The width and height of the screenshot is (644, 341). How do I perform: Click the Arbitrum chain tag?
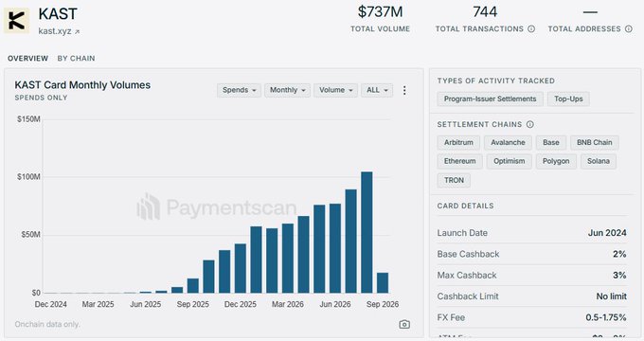[458, 143]
